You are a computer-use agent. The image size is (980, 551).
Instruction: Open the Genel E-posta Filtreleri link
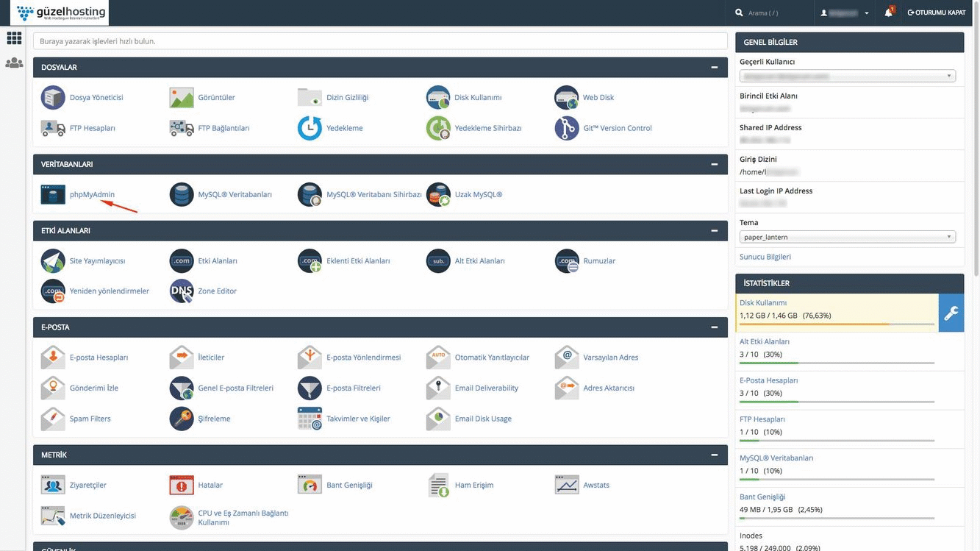tap(235, 388)
